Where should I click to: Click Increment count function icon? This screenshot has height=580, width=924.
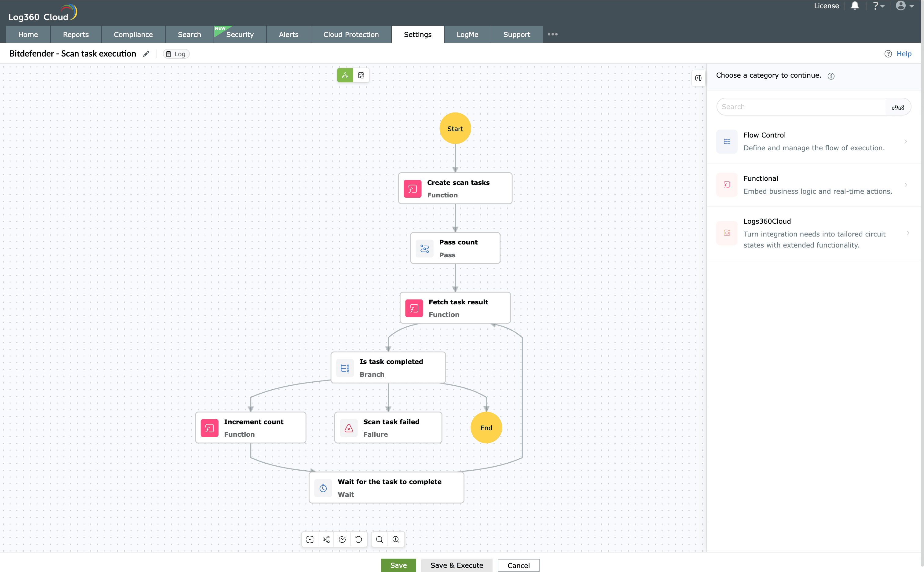click(x=209, y=428)
